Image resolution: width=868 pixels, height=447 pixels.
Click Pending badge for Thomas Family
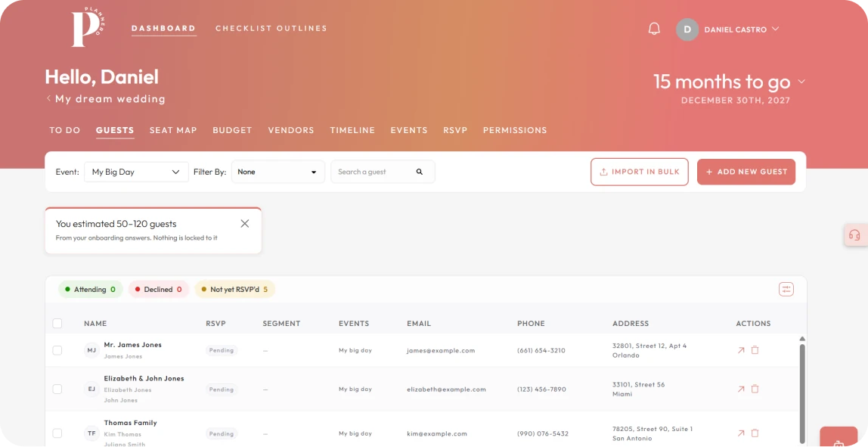pyautogui.click(x=222, y=433)
